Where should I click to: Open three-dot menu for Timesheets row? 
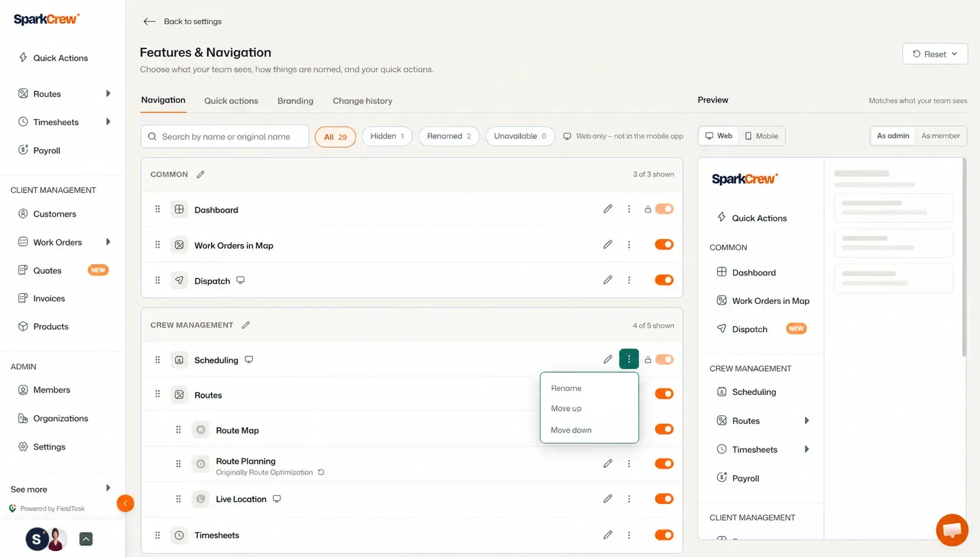coord(629,535)
